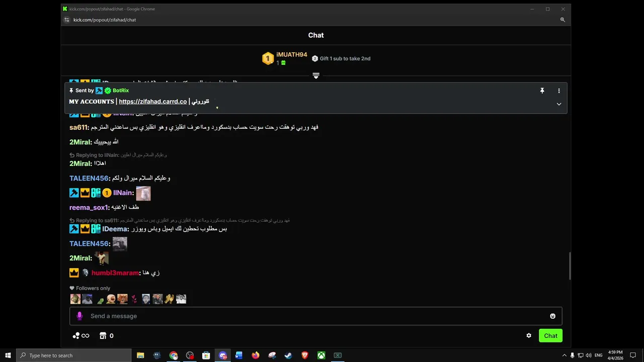Open image sent by llNain
Image resolution: width=644 pixels, height=362 pixels.
click(143, 193)
